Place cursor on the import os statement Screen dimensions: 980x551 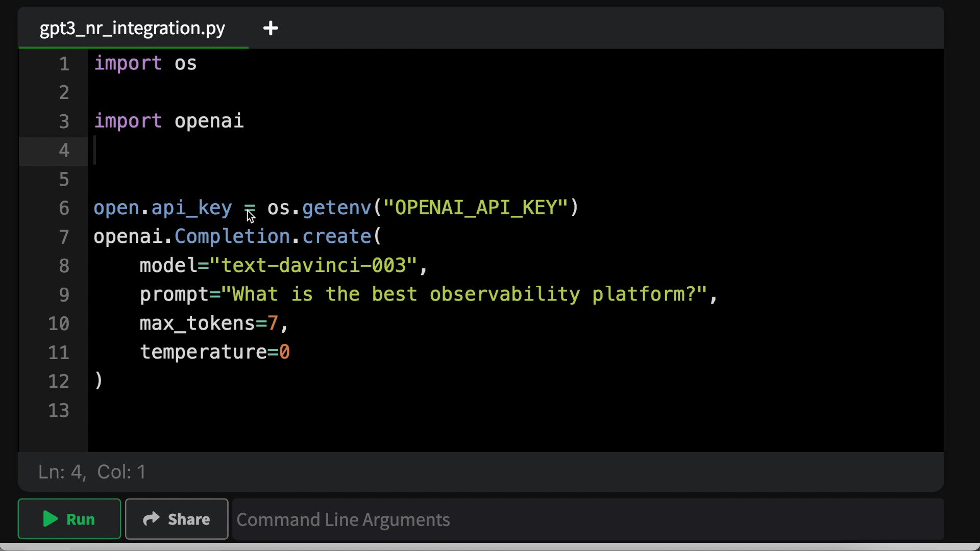[145, 63]
